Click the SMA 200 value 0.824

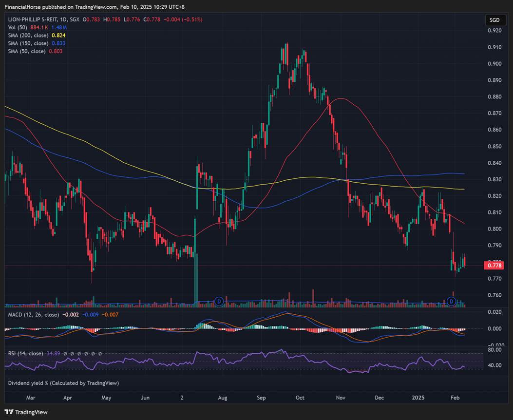pyautogui.click(x=58, y=36)
